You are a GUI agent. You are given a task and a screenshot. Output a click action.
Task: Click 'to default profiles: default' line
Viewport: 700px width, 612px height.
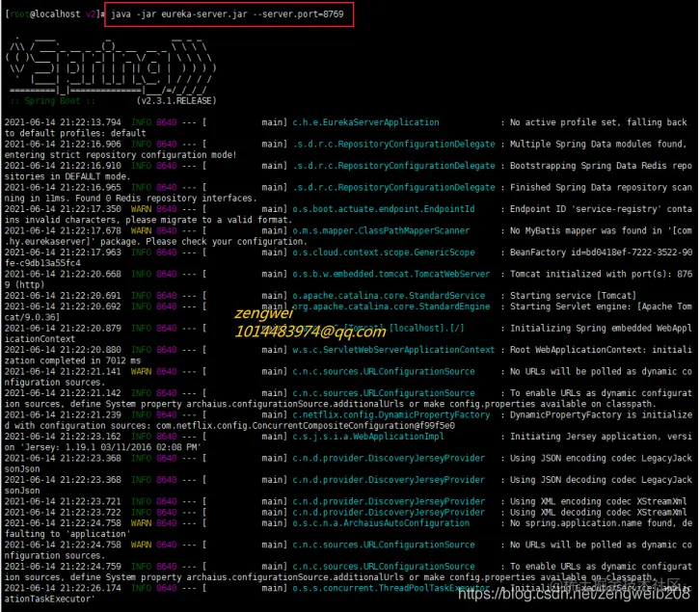click(x=75, y=133)
